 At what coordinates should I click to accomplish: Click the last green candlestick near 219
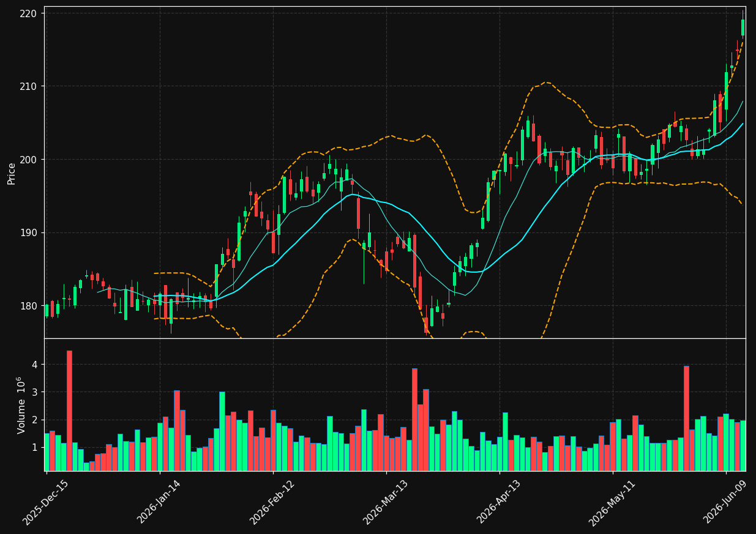(743, 28)
